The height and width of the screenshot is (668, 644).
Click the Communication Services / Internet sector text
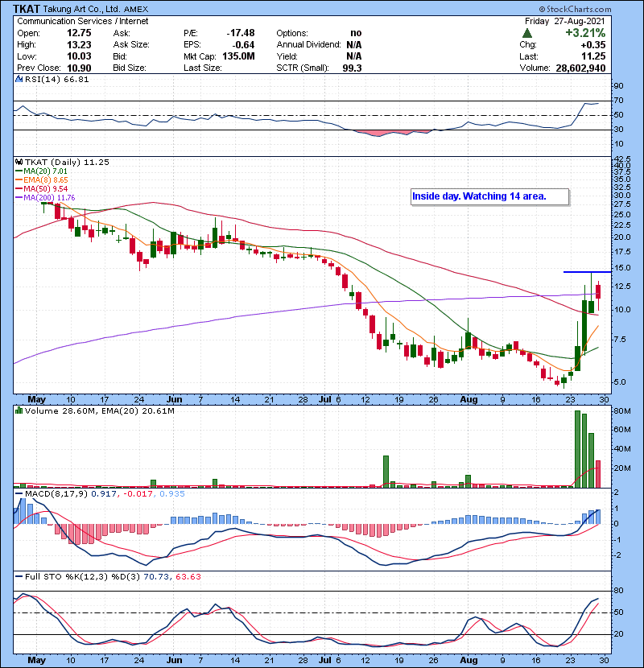pyautogui.click(x=83, y=21)
